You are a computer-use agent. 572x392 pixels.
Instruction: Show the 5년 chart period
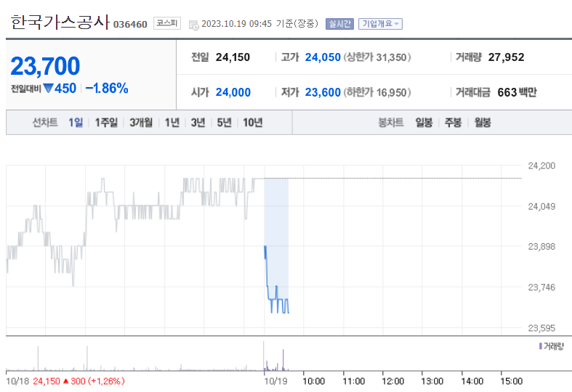pos(225,123)
